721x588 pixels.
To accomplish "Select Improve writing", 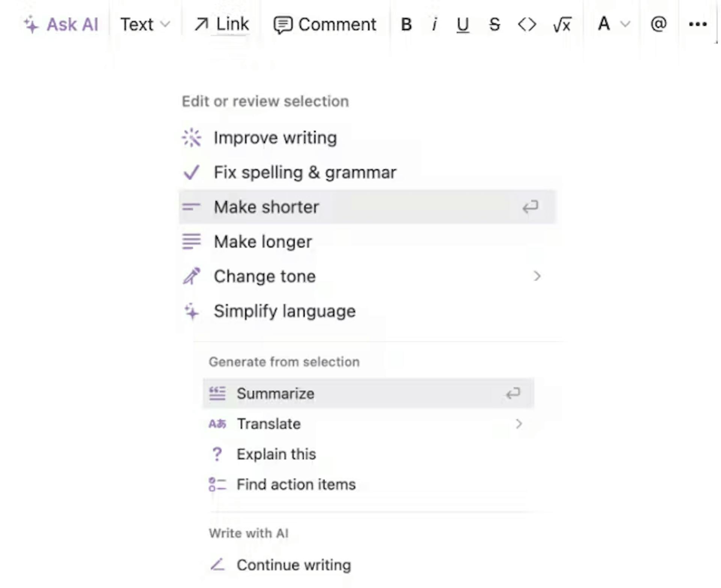I will pos(275,137).
